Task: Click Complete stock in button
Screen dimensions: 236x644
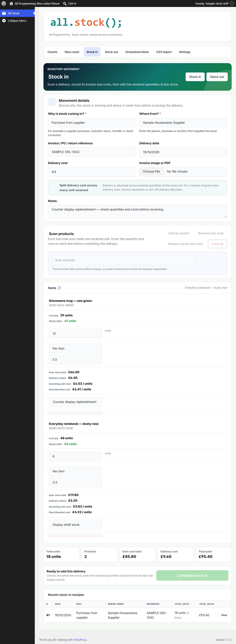Action: click(192, 575)
